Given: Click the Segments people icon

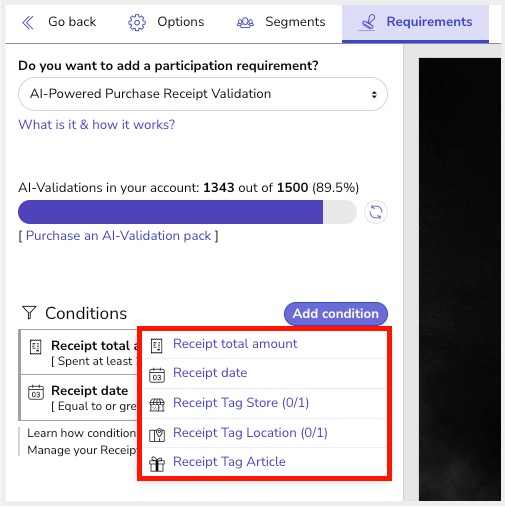Looking at the screenshot, I should (x=245, y=23).
